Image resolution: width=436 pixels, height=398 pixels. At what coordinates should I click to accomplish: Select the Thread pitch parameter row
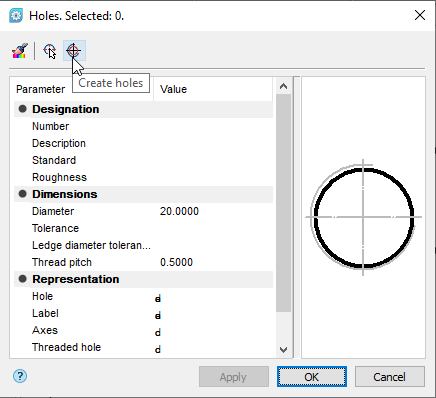pyautogui.click(x=144, y=262)
